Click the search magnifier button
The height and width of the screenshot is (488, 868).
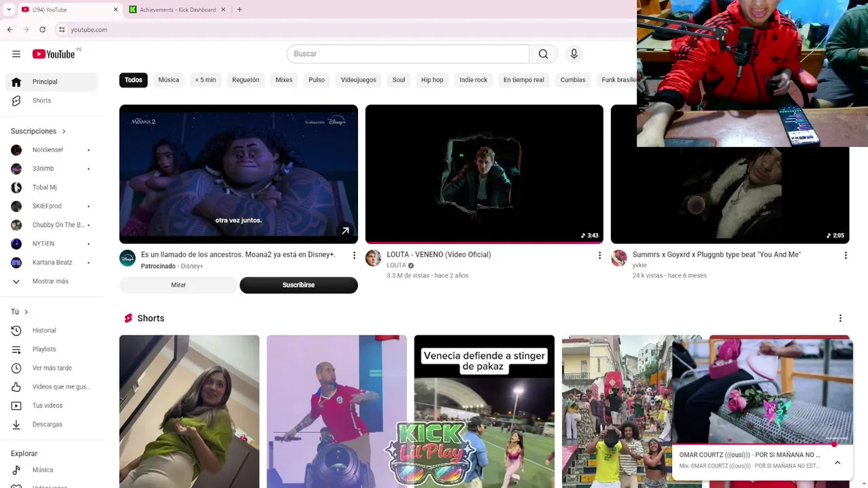point(543,54)
